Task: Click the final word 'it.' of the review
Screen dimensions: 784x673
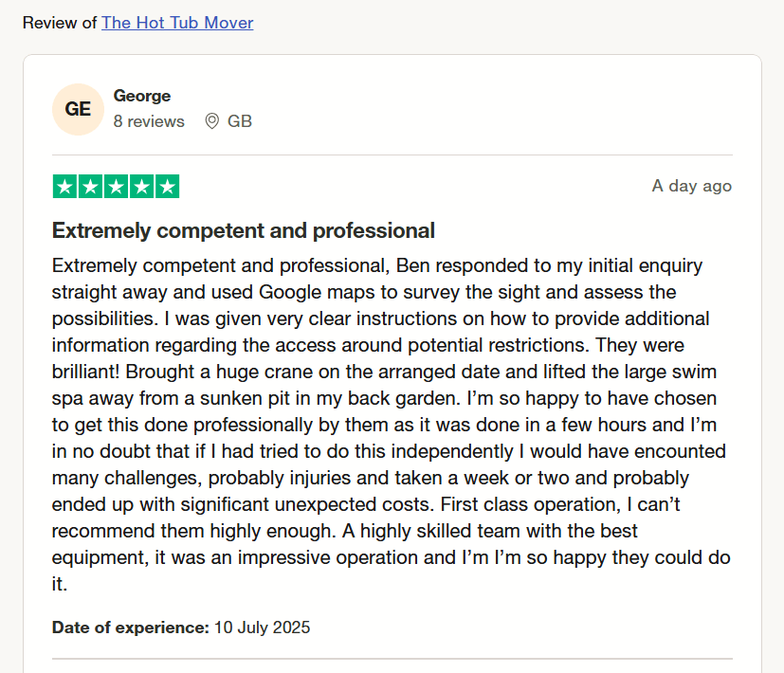Action: point(60,584)
